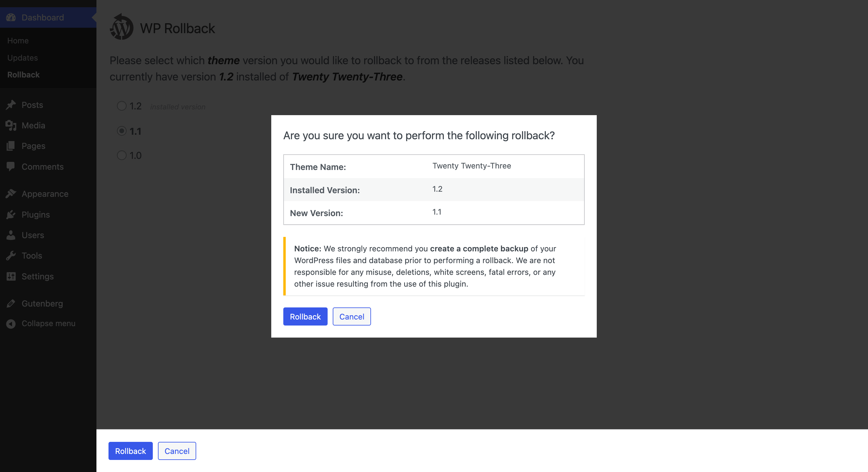The height and width of the screenshot is (472, 868).
Task: Select the 1.0 version radio button
Action: point(122,155)
